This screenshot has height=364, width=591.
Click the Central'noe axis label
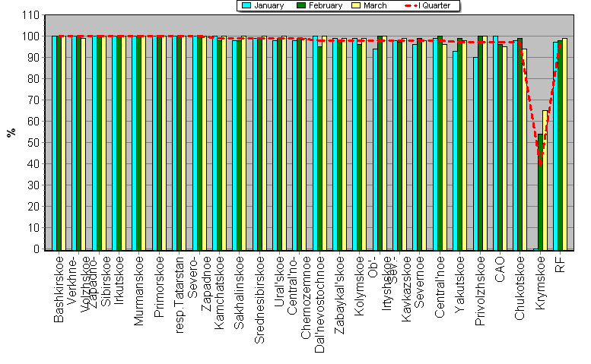pyautogui.click(x=440, y=286)
